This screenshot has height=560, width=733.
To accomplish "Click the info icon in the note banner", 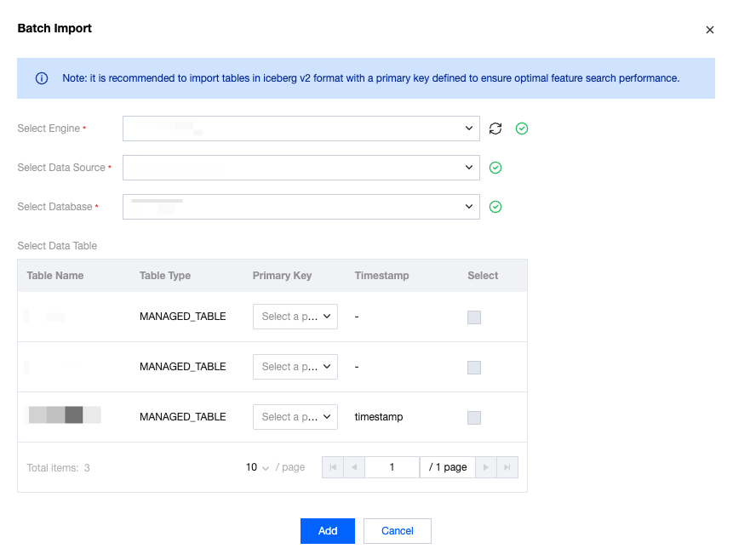I will click(42, 78).
